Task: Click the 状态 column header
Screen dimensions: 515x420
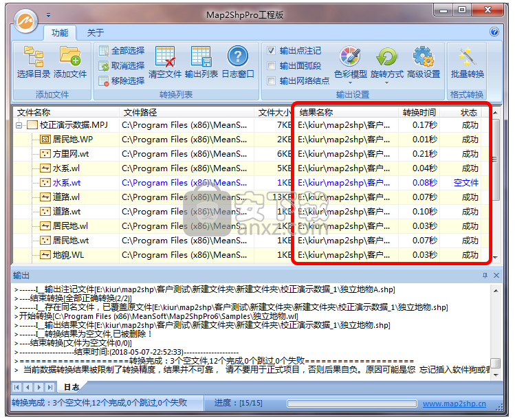Action: pyautogui.click(x=461, y=113)
